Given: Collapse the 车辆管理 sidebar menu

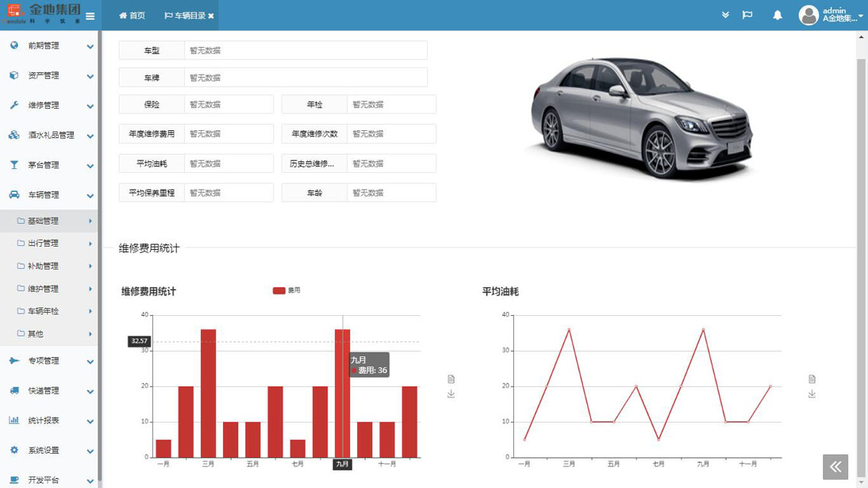Looking at the screenshot, I should [x=49, y=195].
